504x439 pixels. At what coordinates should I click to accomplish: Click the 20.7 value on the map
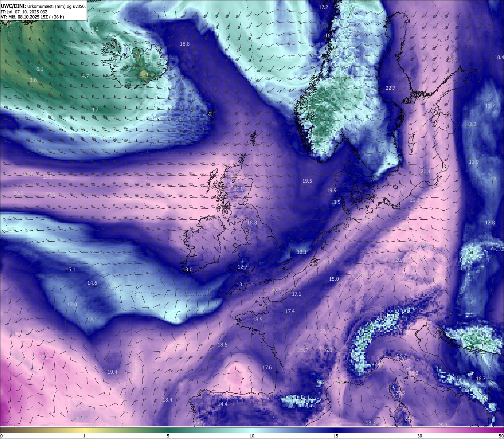(x=411, y=279)
